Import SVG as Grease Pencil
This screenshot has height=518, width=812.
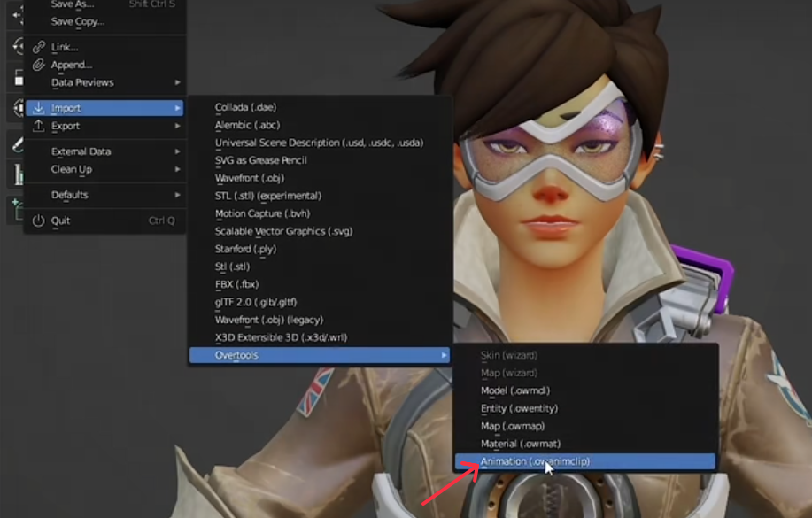point(320,160)
